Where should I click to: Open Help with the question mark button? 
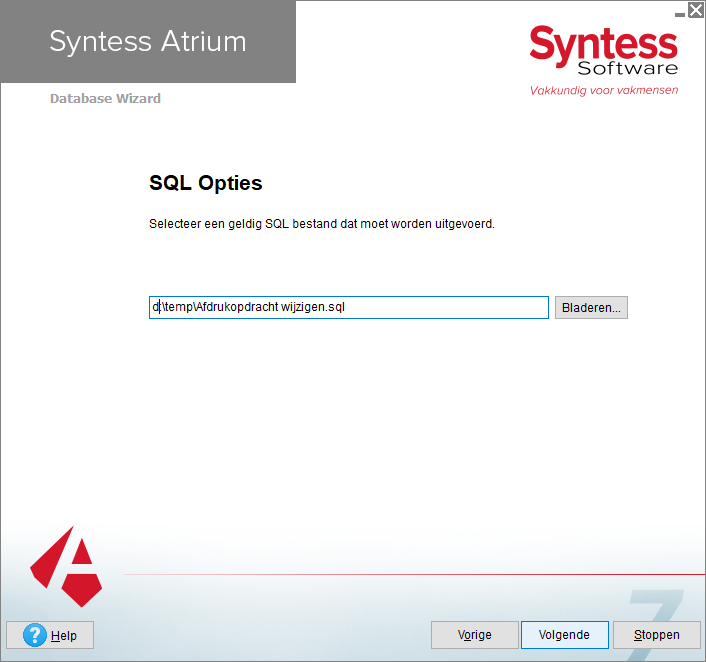50,635
